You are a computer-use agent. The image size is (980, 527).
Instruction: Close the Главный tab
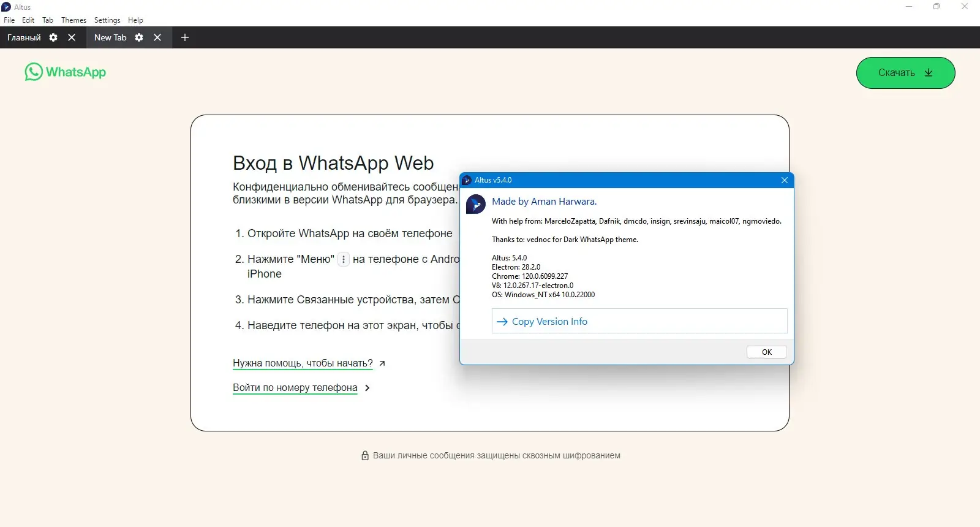point(72,37)
